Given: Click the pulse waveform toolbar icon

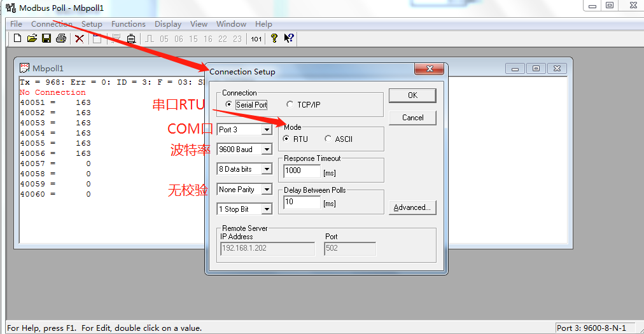Looking at the screenshot, I should click(x=150, y=39).
